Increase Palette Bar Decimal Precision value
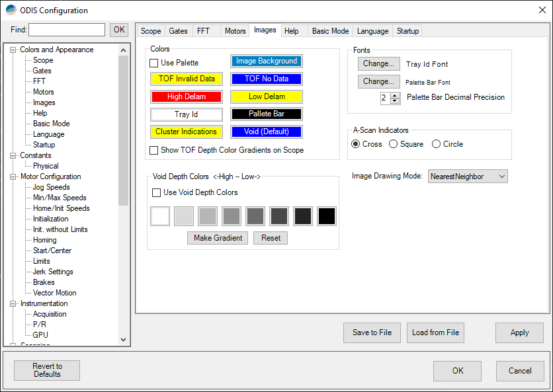 (396, 95)
